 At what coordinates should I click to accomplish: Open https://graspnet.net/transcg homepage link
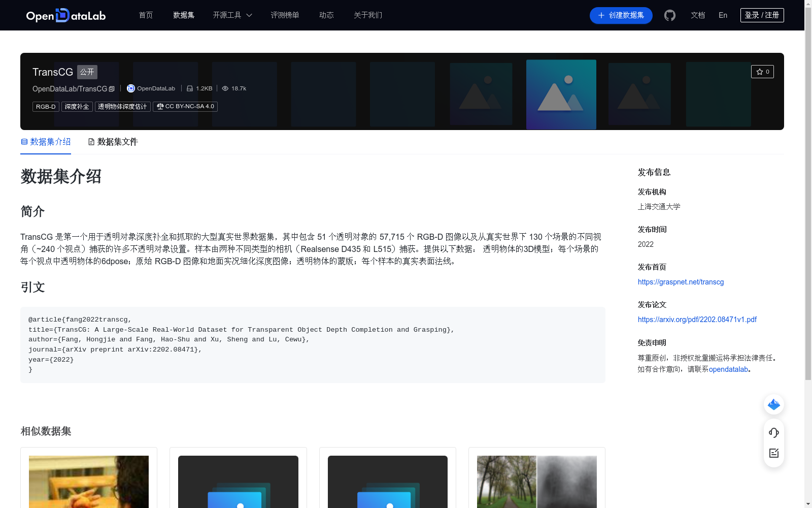pyautogui.click(x=681, y=282)
